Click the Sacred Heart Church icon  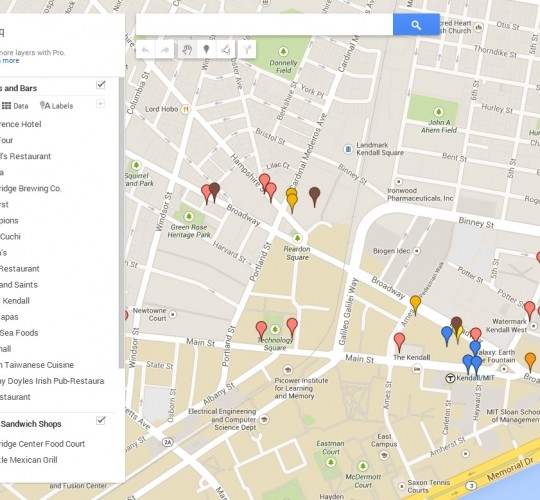tap(479, 27)
